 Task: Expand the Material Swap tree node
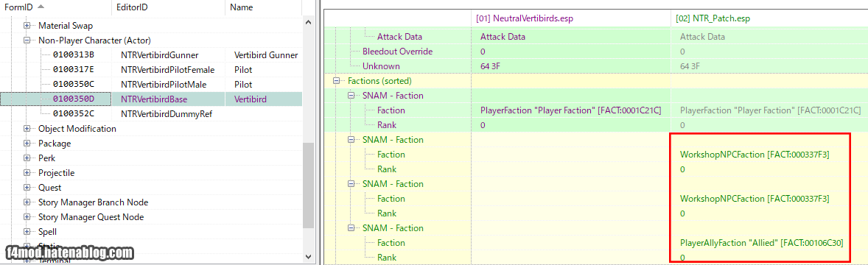pos(27,26)
